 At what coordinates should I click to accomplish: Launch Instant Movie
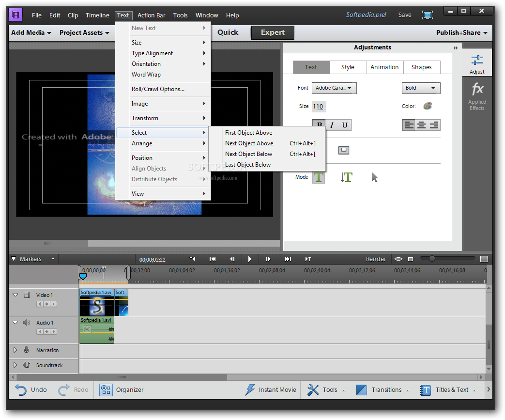click(271, 389)
